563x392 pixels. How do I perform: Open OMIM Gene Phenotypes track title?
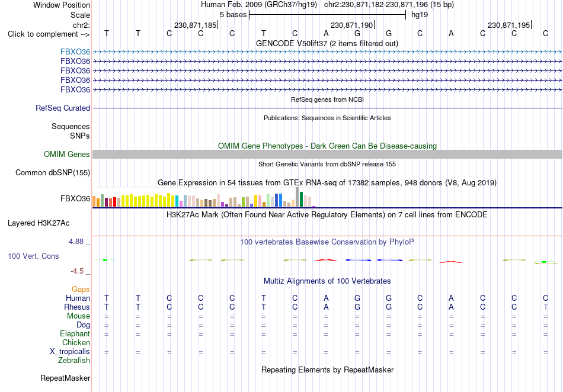click(x=328, y=146)
